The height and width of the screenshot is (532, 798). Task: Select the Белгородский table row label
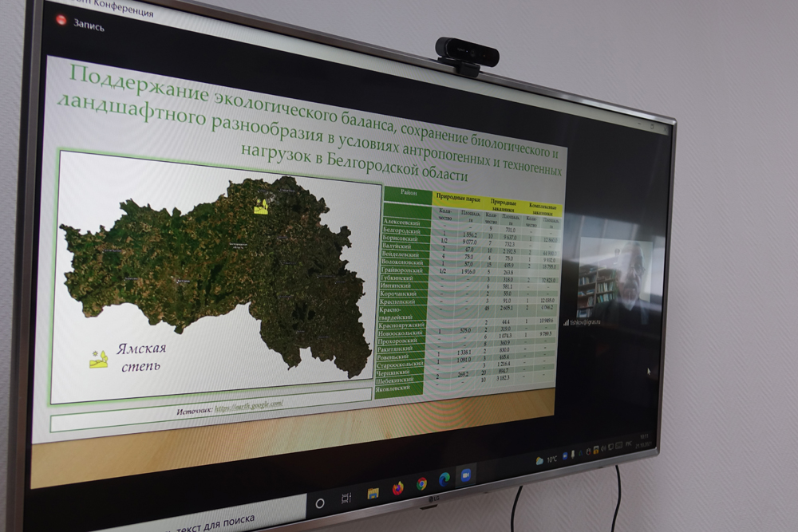[402, 231]
